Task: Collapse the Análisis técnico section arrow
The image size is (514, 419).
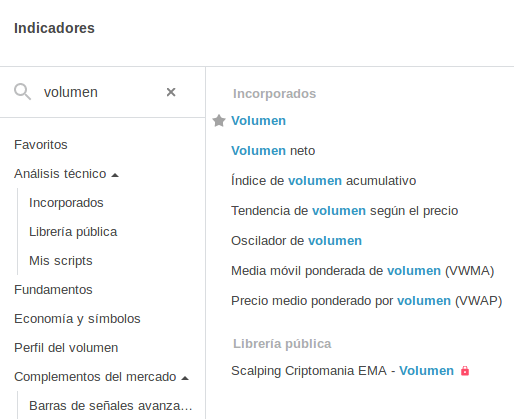Action: (x=115, y=175)
